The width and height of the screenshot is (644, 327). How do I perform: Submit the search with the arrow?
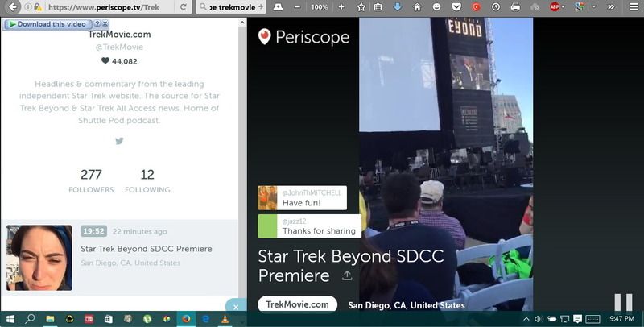click(x=261, y=7)
